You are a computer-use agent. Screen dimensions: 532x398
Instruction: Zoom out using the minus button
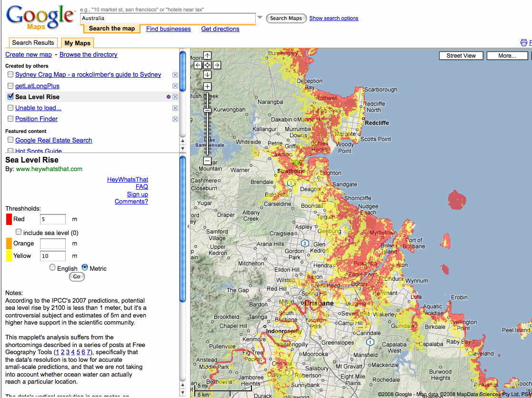[207, 161]
